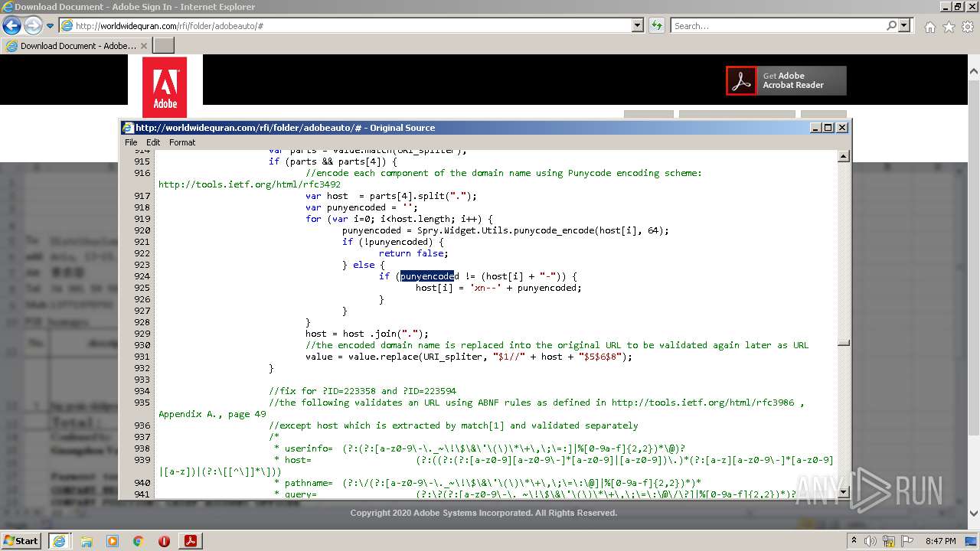
Task: Click the browser Search box
Action: click(x=778, y=26)
